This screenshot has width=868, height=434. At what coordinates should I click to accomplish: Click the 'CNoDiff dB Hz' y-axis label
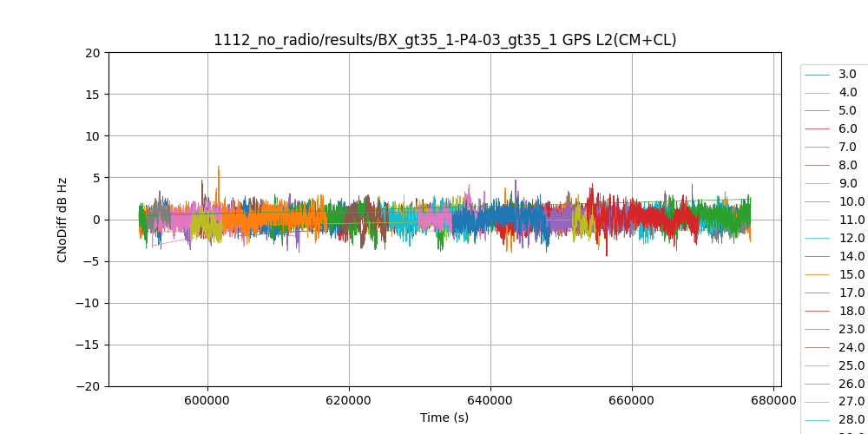tap(62, 220)
